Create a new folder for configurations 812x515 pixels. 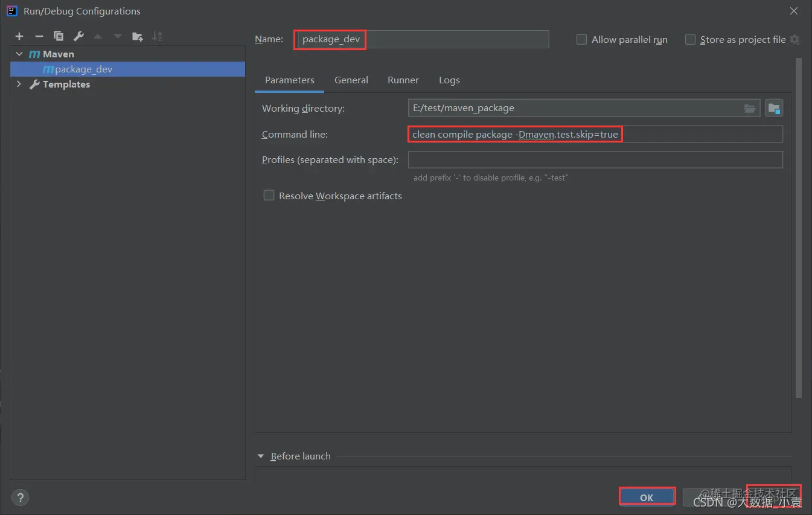click(x=138, y=36)
